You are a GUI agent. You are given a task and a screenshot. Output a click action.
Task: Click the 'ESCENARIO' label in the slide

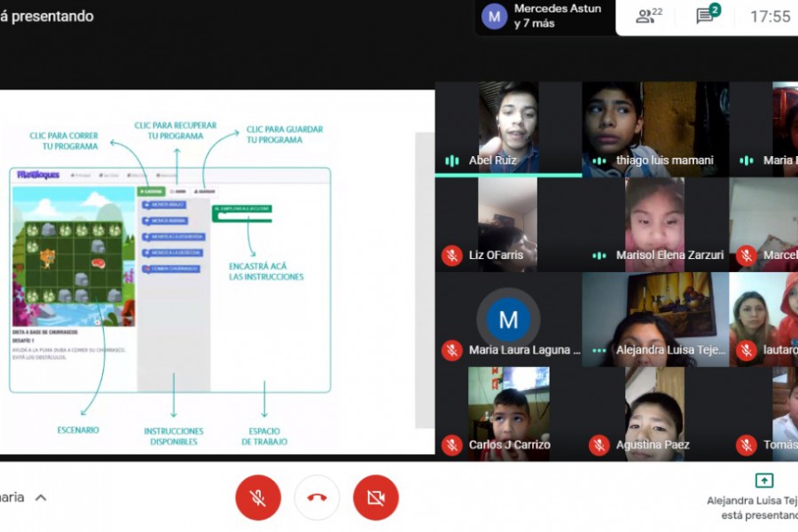78,430
